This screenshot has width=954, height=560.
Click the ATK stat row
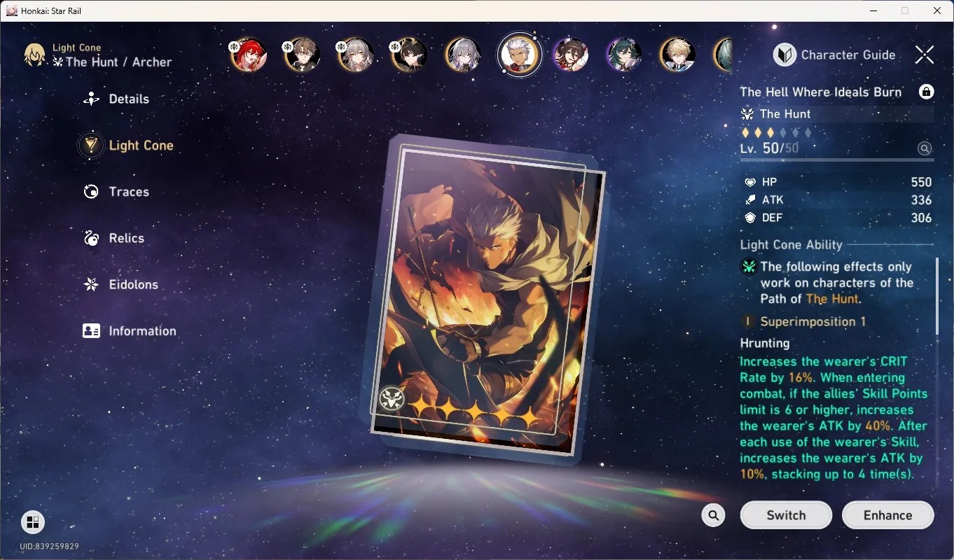pos(837,200)
